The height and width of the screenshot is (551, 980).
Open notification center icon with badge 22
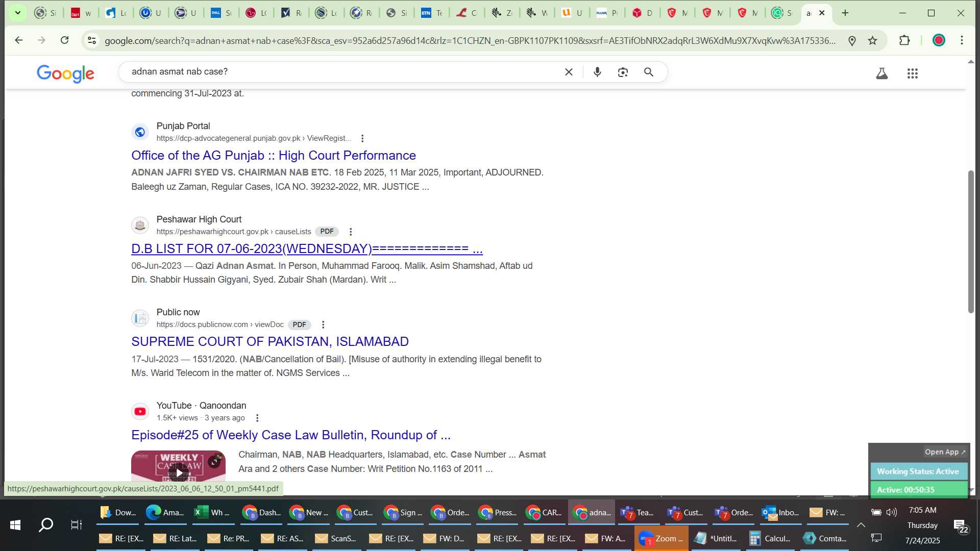tap(961, 526)
